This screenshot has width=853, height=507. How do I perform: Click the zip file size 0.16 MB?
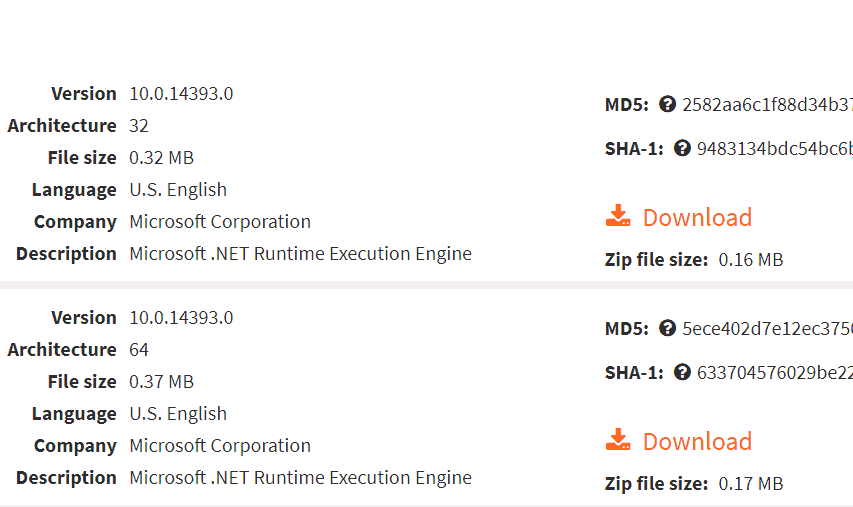751,260
